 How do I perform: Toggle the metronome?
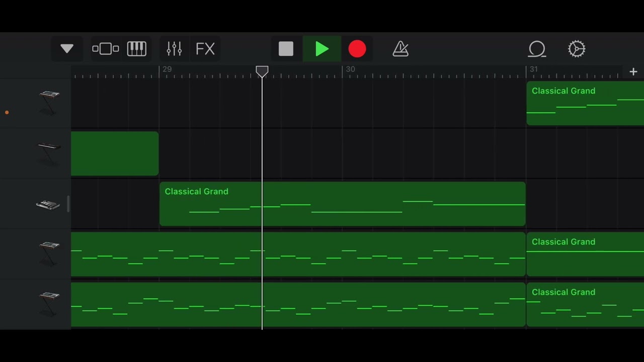(400, 49)
